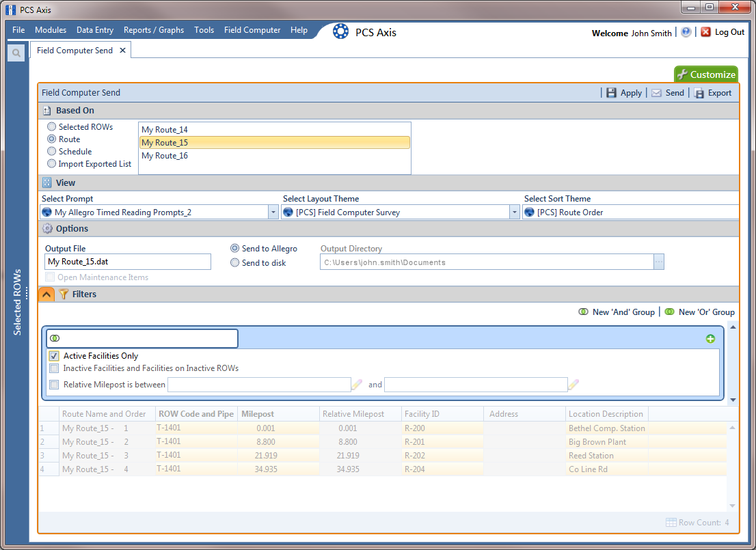756x550 pixels.
Task: Click filter panel scroll down arrow
Action: [733, 400]
